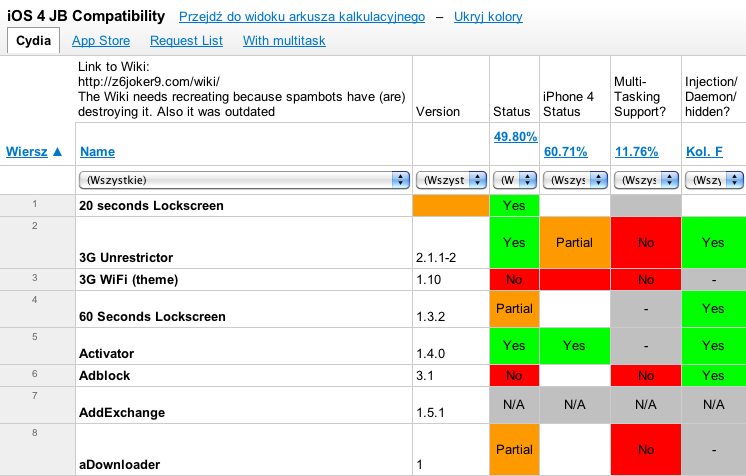
Task: Click version cell '2.1.1-2'
Action: click(451, 243)
